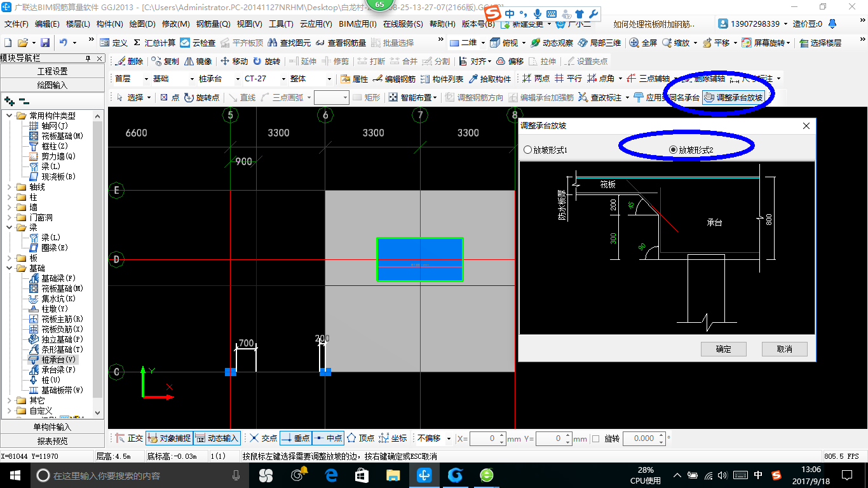Image resolution: width=868 pixels, height=488 pixels.
Task: Click 查看钢筋量 view rebar quantity
Action: point(341,43)
